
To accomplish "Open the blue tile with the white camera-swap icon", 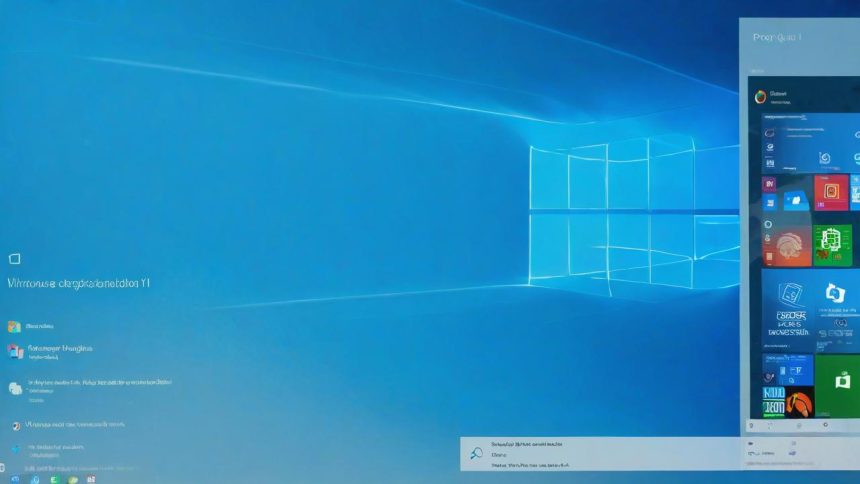I will [838, 311].
